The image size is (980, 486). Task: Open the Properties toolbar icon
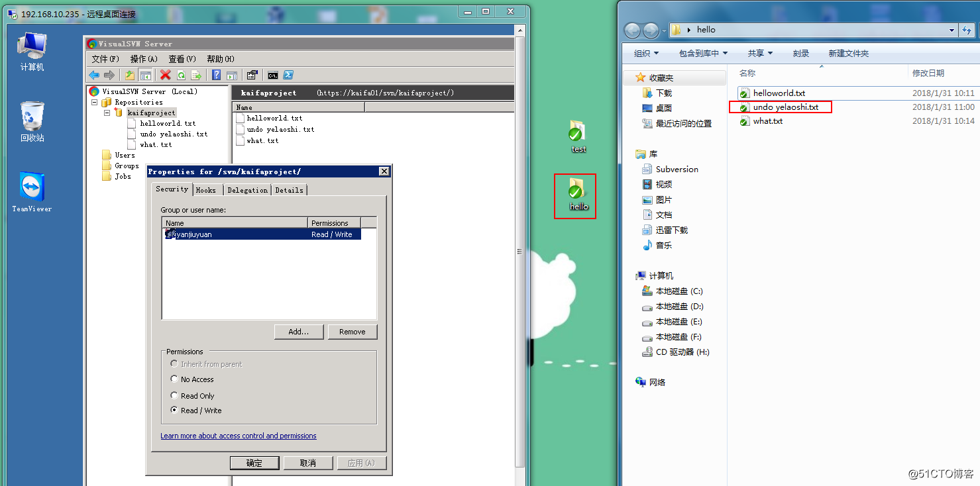pyautogui.click(x=252, y=75)
